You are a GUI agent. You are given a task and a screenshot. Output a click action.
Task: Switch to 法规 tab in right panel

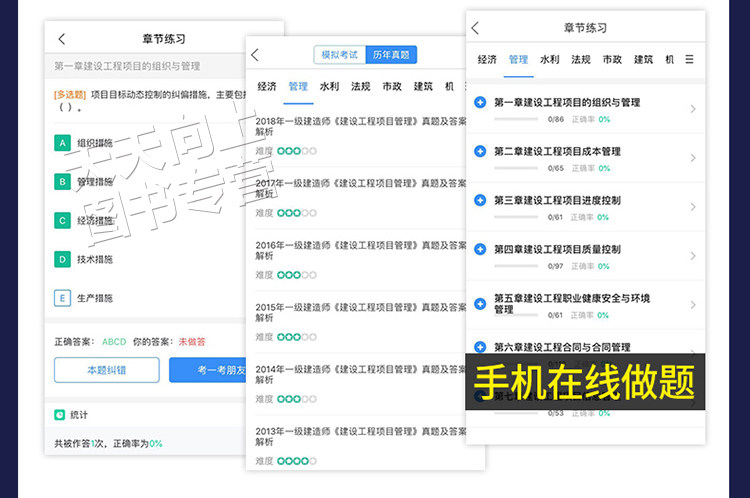[581, 59]
